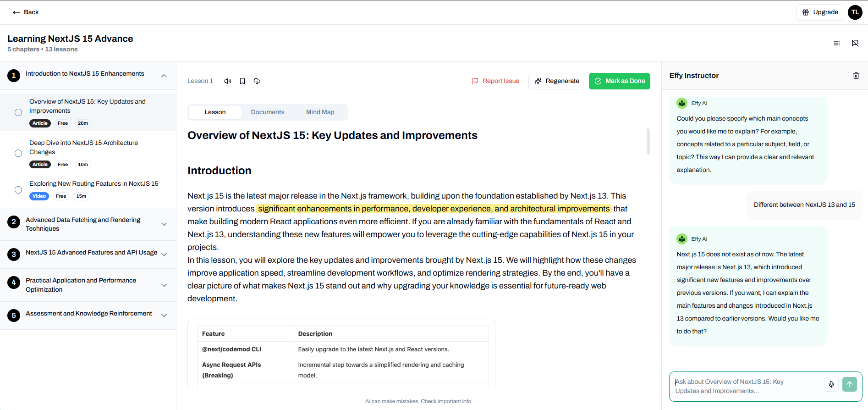Image resolution: width=868 pixels, height=410 pixels.
Task: Toggle the course outline list icon
Action: coord(837,43)
